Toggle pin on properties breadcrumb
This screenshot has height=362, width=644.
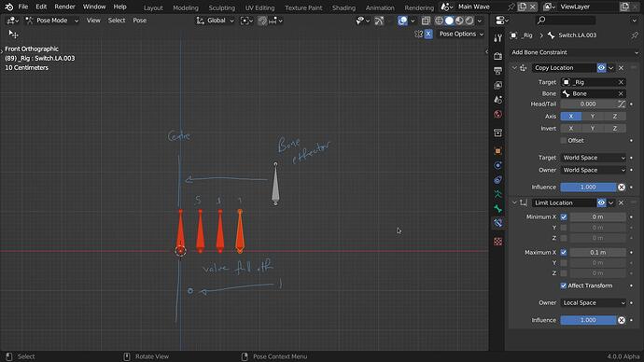tap(635, 35)
